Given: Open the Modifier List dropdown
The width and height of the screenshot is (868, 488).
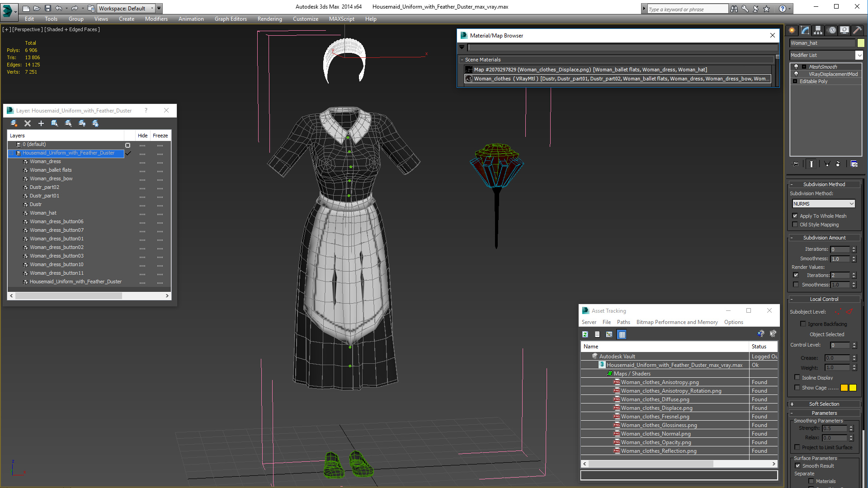Looking at the screenshot, I should [x=859, y=55].
